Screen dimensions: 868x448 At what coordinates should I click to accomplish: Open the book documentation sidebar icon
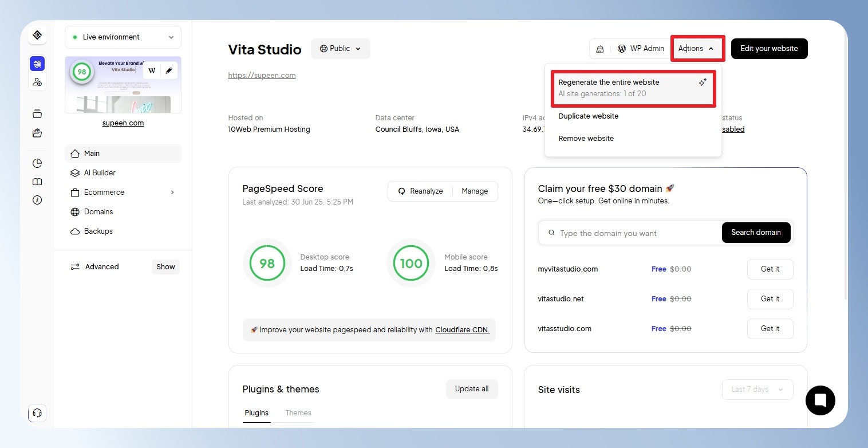click(x=37, y=182)
